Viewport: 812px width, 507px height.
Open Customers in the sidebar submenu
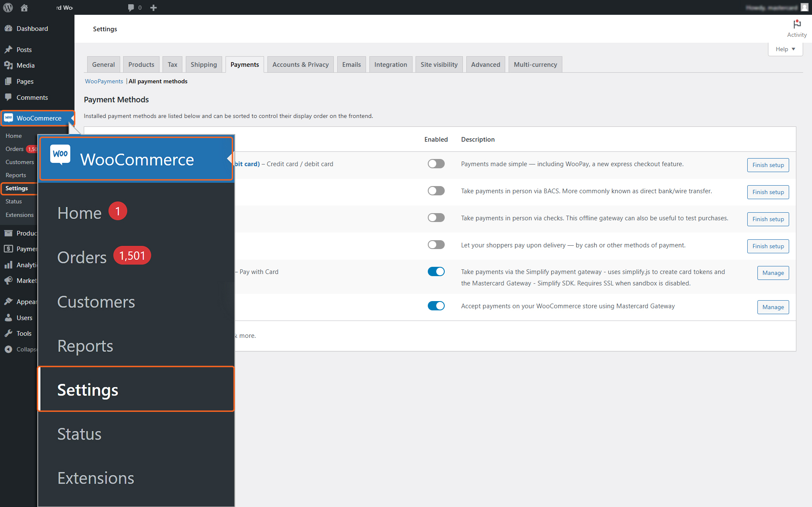pyautogui.click(x=19, y=162)
